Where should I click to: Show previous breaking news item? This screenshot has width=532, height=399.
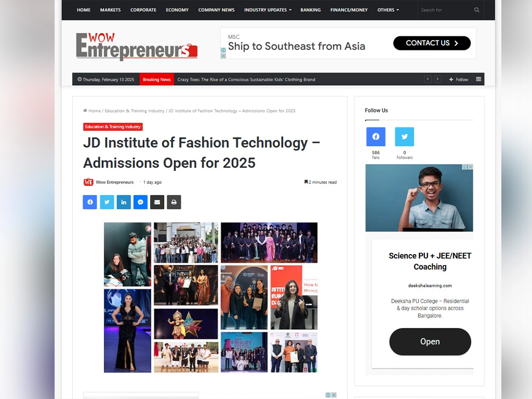[x=428, y=79]
